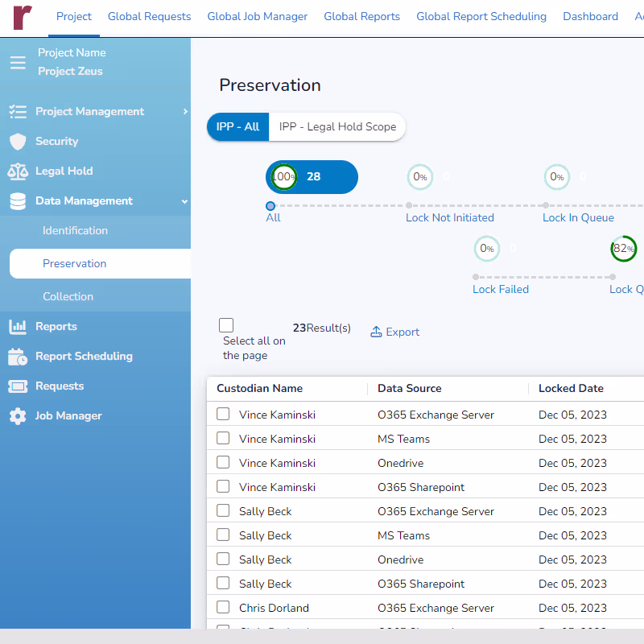Open the Global Report Scheduling tab
This screenshot has width=644, height=644.
[x=481, y=16]
